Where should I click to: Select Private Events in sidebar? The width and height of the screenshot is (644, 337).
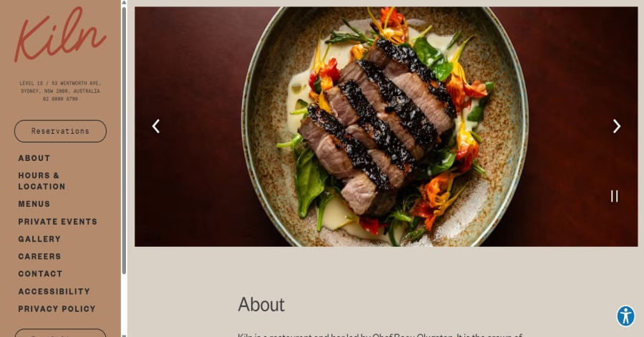[57, 222]
